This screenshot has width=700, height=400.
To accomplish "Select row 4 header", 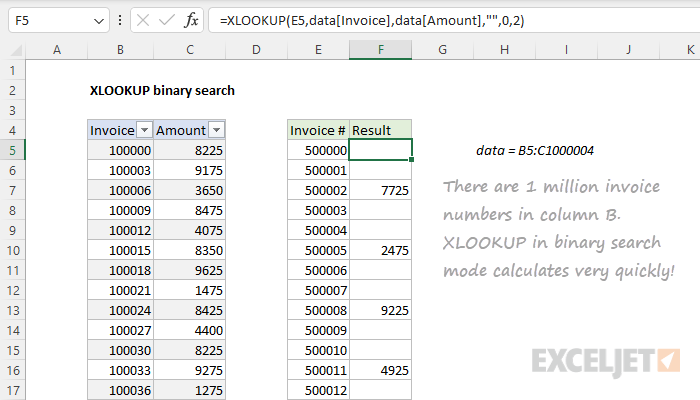I will pos(12,130).
